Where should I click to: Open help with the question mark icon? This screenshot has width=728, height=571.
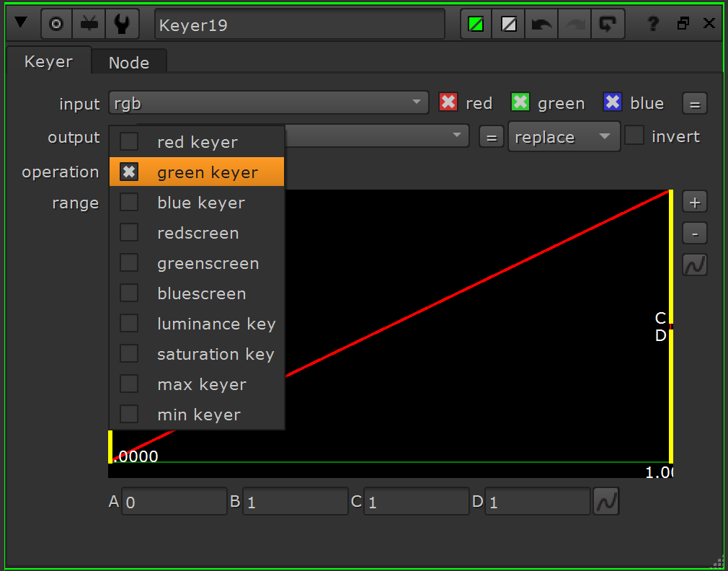click(x=653, y=23)
